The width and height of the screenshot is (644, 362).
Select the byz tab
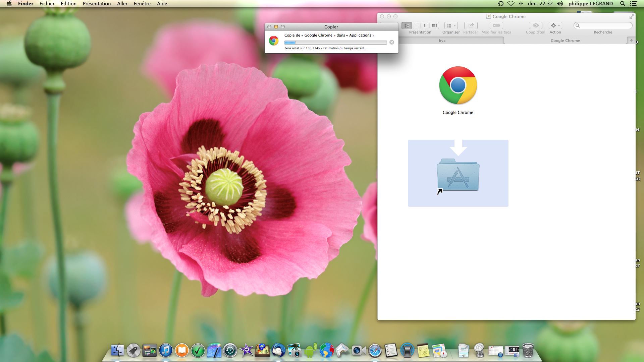click(x=442, y=41)
